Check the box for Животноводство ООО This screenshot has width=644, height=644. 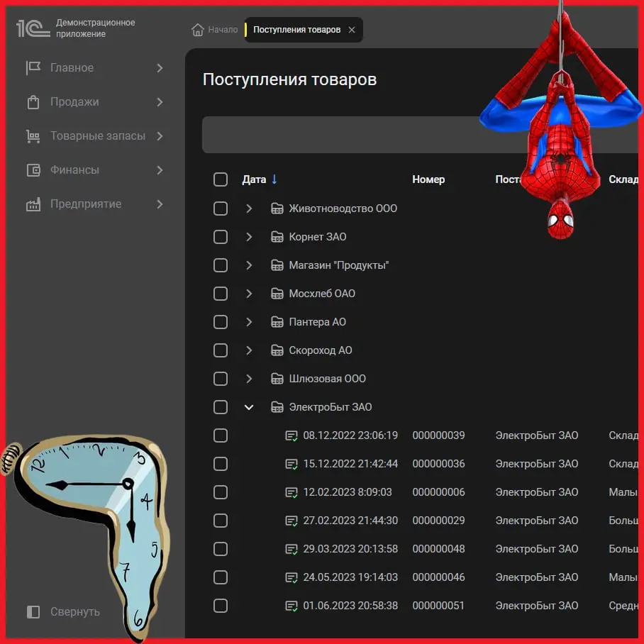point(221,209)
